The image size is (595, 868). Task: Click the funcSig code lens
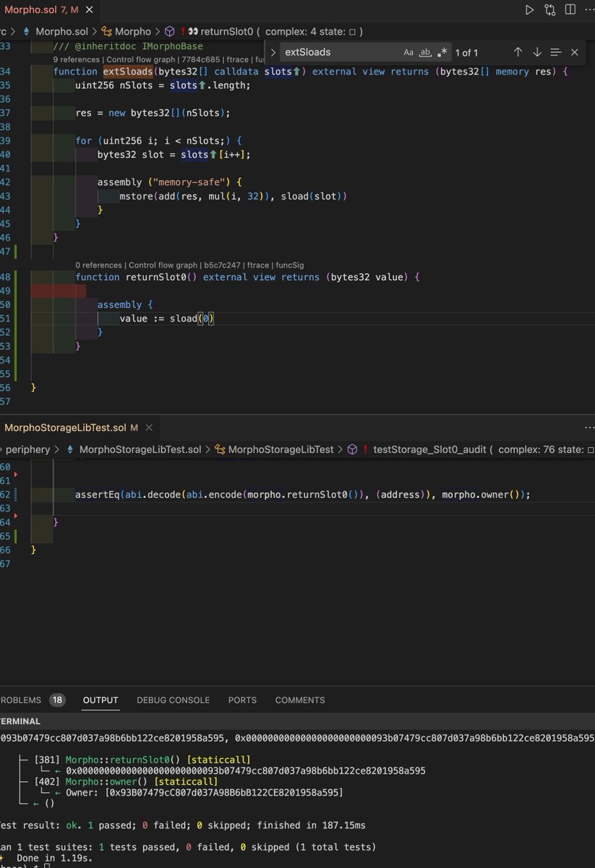pyautogui.click(x=289, y=265)
